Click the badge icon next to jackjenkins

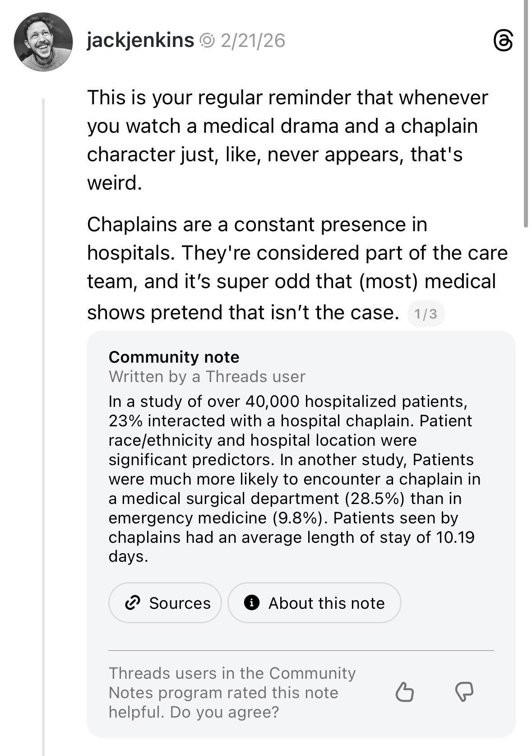(207, 41)
